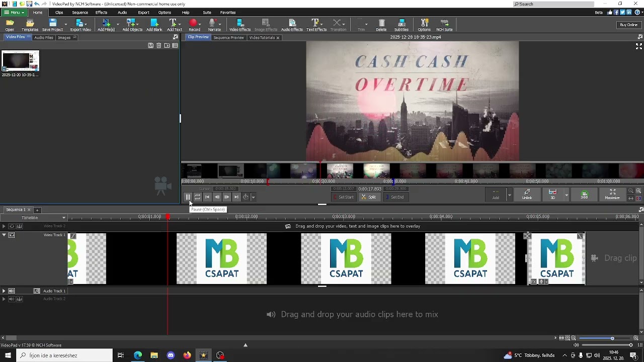Mute Audio Track 2 speaker icon
The height and width of the screenshot is (362, 644).
click(12, 299)
